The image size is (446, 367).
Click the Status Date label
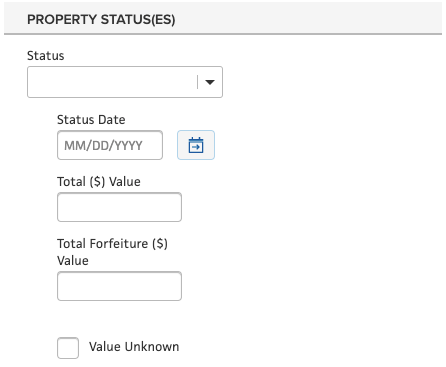click(x=91, y=120)
